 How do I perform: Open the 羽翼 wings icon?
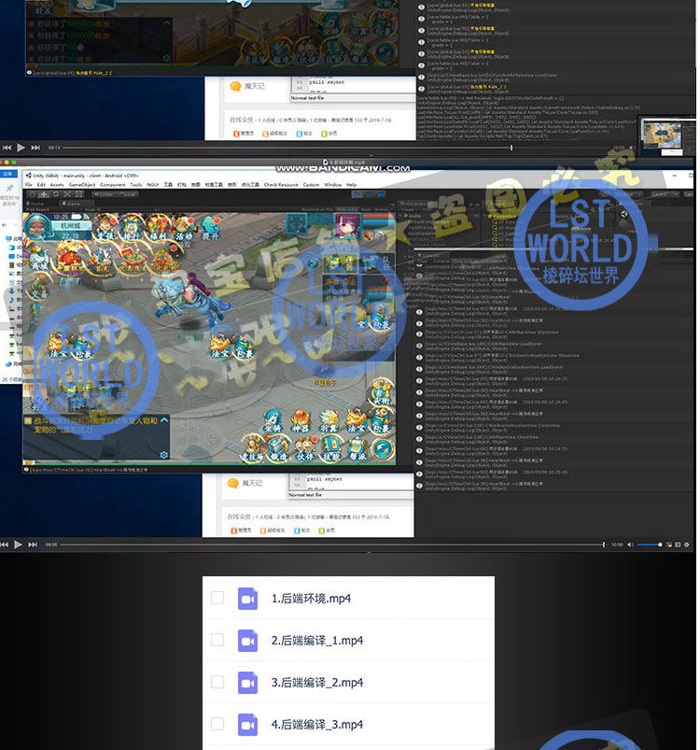click(329, 421)
